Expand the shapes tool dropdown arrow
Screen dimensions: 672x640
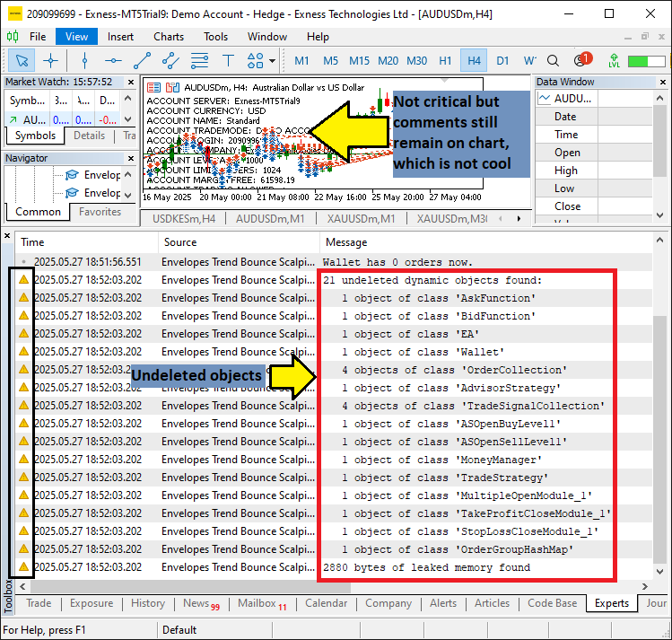272,61
